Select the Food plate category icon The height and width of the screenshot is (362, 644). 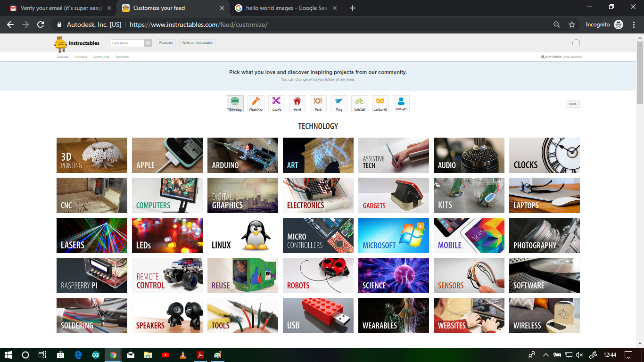(x=318, y=104)
